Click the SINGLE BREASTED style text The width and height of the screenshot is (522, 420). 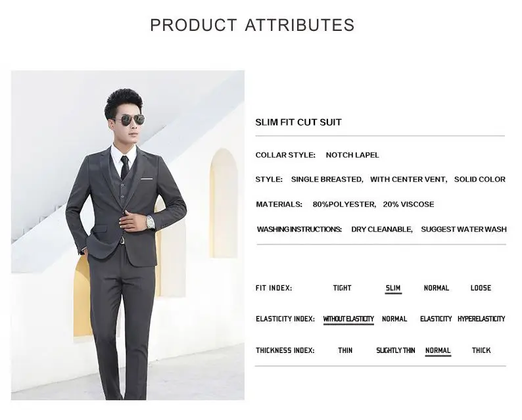(x=327, y=179)
